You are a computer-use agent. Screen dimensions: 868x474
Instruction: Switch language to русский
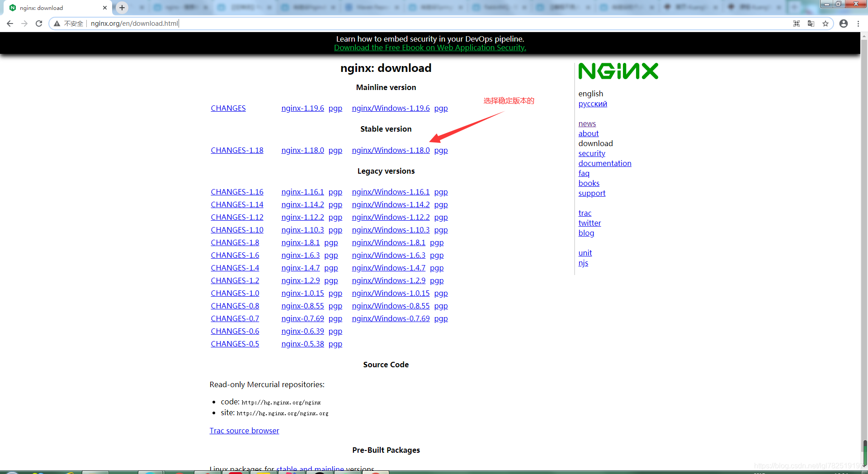[x=593, y=104]
